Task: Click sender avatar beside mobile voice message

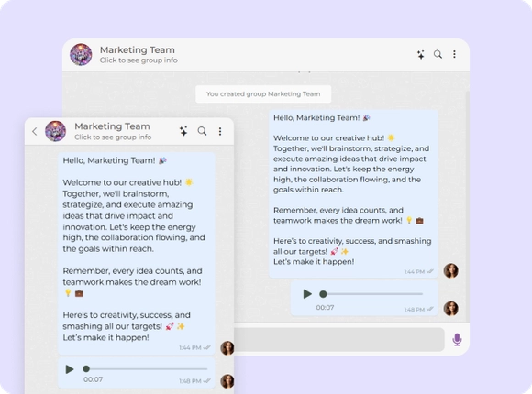Action: coord(227,381)
